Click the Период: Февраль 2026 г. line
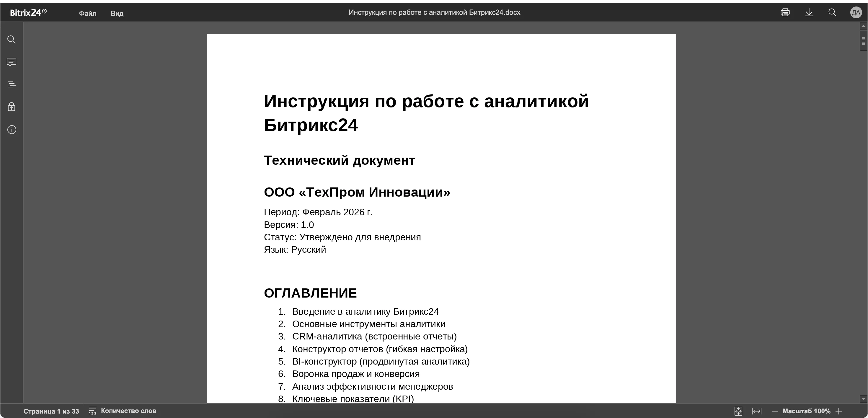Image resolution: width=868 pixels, height=418 pixels. (x=318, y=212)
